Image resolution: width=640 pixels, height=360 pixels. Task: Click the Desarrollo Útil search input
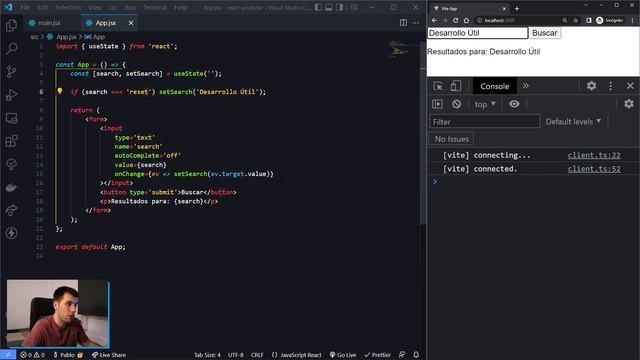pos(478,33)
